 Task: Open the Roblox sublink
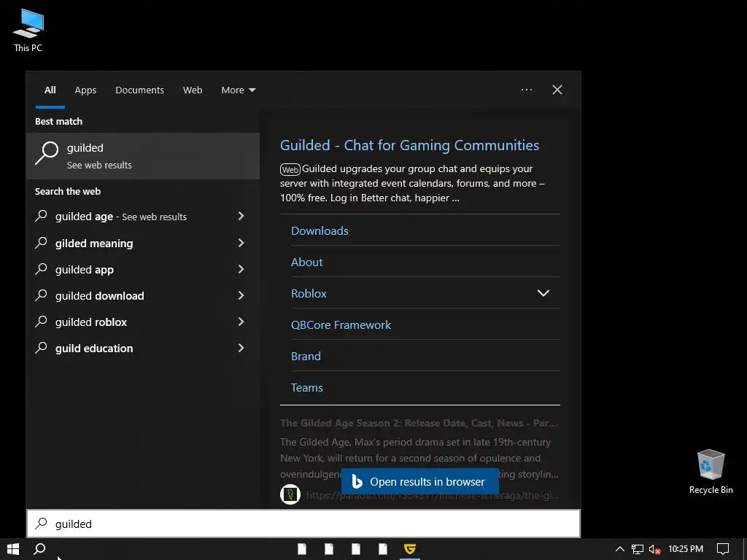[x=309, y=293]
